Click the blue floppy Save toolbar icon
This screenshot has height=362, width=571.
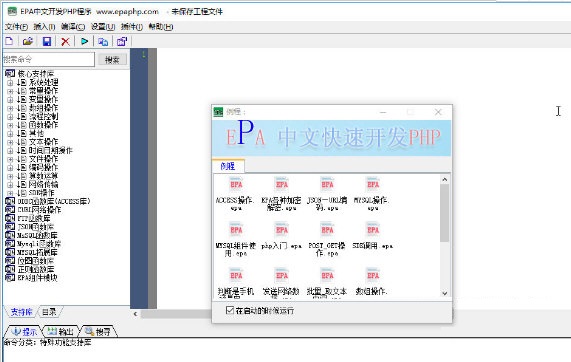coord(47,41)
